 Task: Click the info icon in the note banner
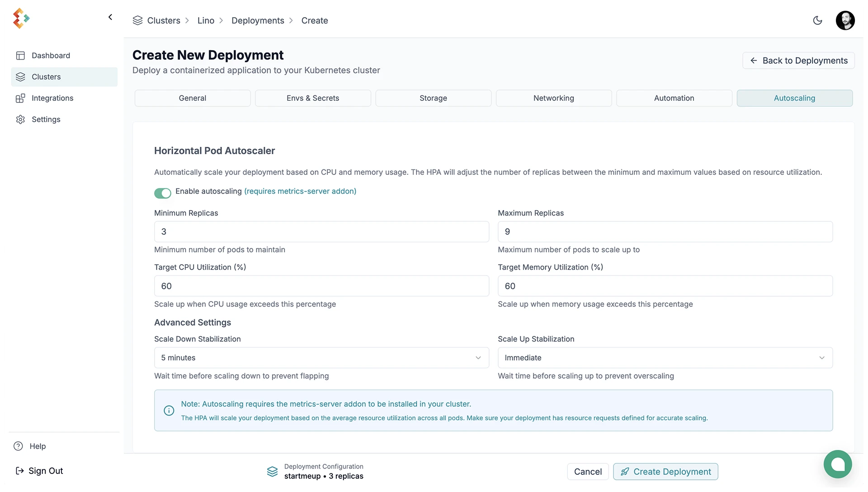[x=169, y=410]
